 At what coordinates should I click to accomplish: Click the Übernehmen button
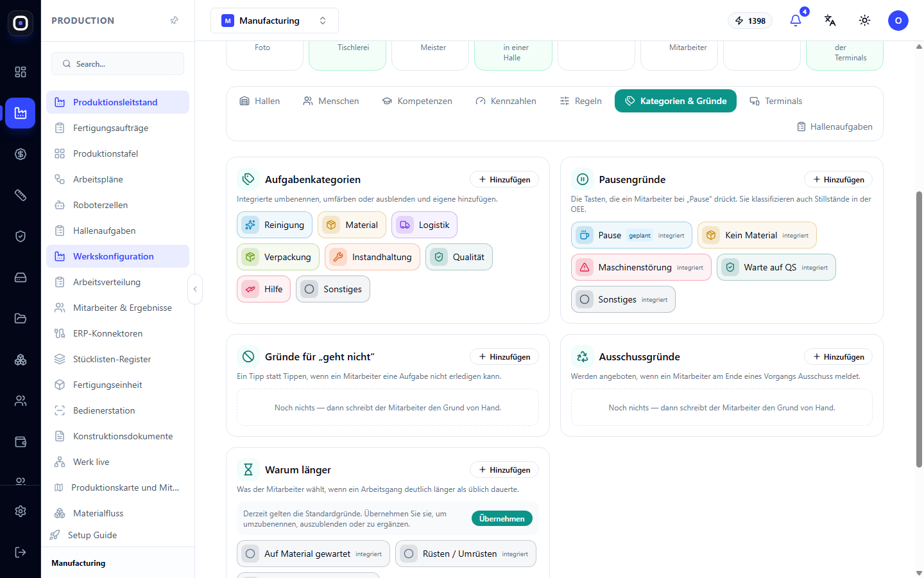502,518
